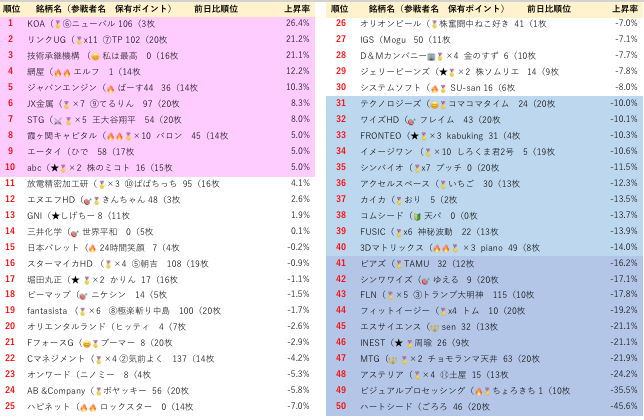Viewport: 644px width, 420px height.
Task: Click the fire icons in the 霞ヶ関キャピタル row
Action: pos(113,135)
